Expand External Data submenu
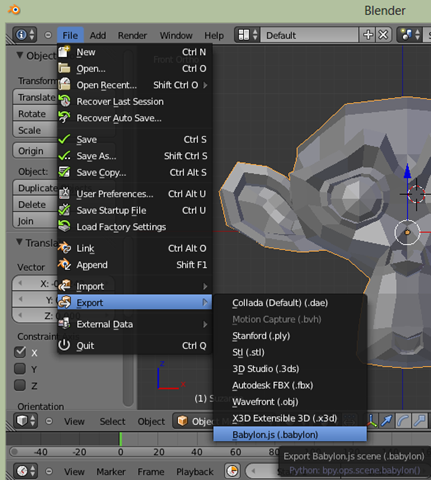431x480 pixels. (x=135, y=324)
